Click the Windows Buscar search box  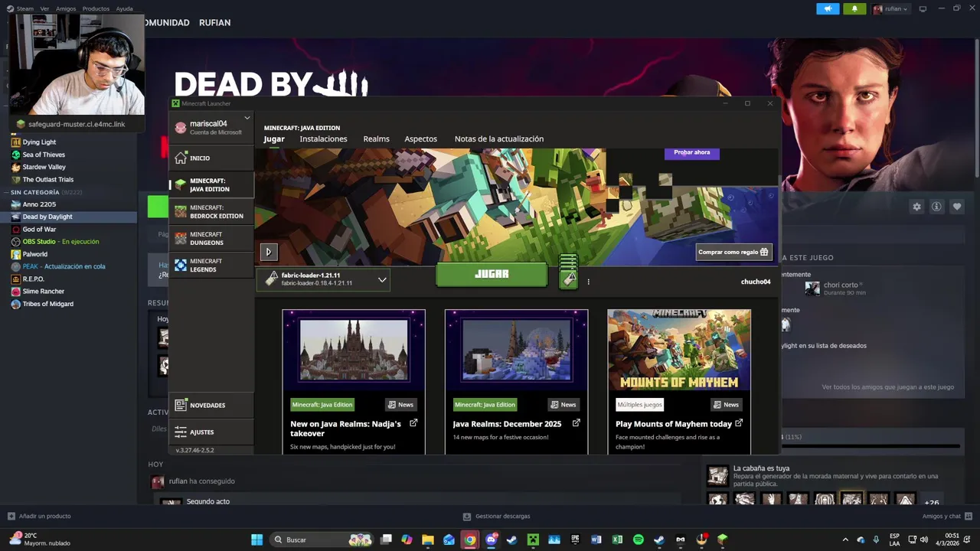click(322, 540)
